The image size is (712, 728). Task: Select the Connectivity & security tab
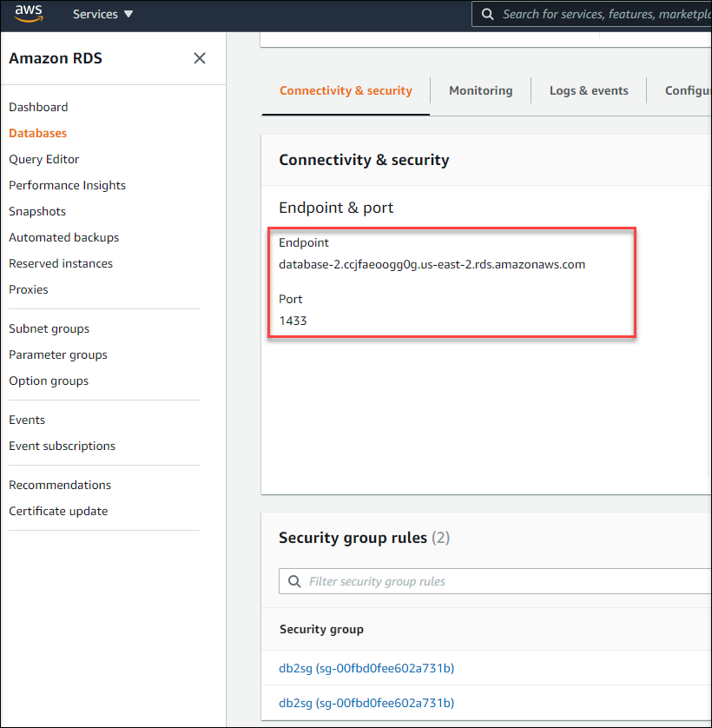tap(346, 90)
